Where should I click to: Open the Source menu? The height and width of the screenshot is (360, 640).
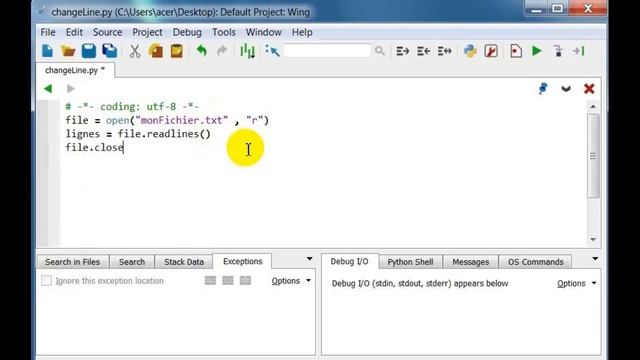[x=107, y=32]
